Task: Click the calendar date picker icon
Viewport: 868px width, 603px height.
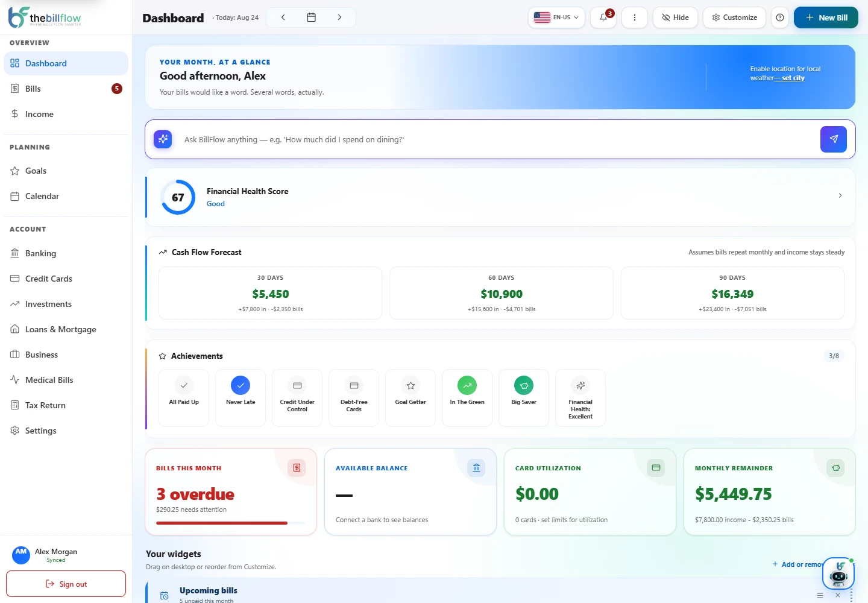Action: pyautogui.click(x=311, y=17)
